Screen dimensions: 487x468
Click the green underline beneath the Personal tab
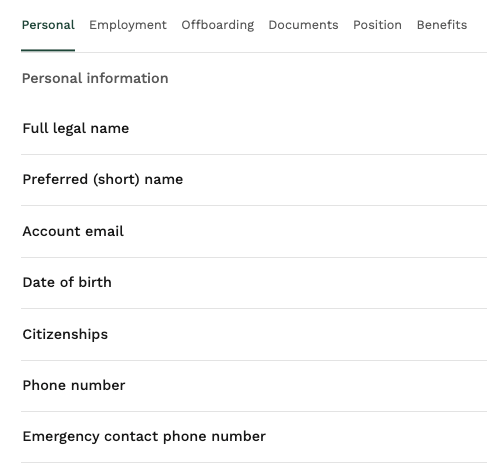(48, 50)
